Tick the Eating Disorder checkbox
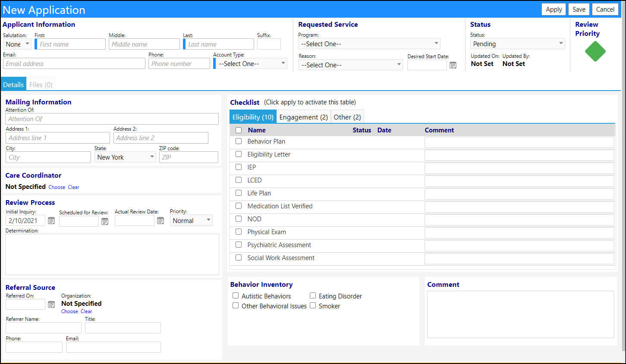This screenshot has width=626, height=364. [313, 295]
